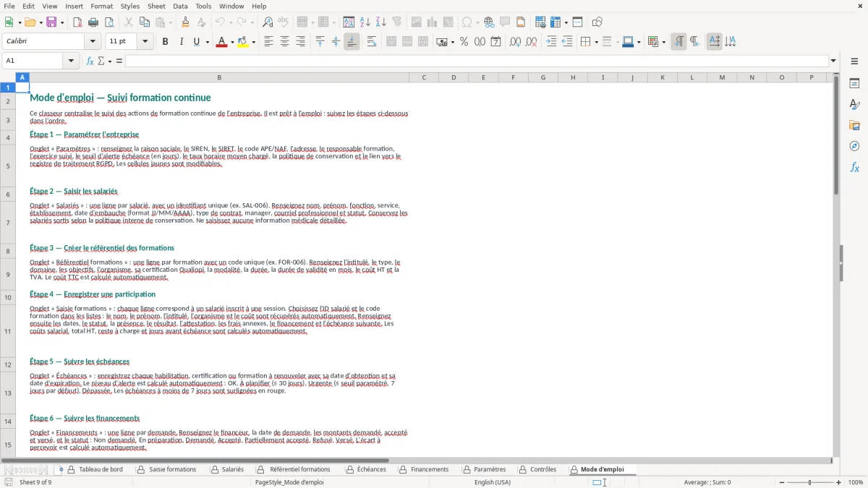Click the formula equals button

coord(119,61)
